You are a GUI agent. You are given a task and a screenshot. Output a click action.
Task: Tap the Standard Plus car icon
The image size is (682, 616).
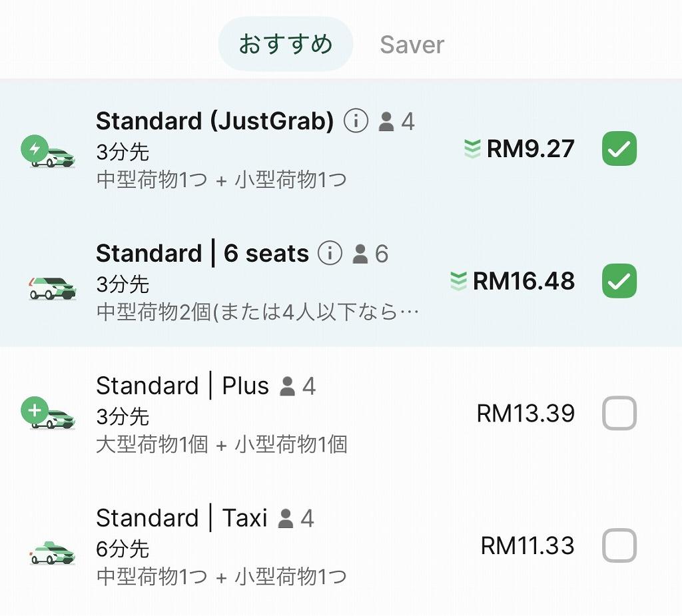point(49,416)
